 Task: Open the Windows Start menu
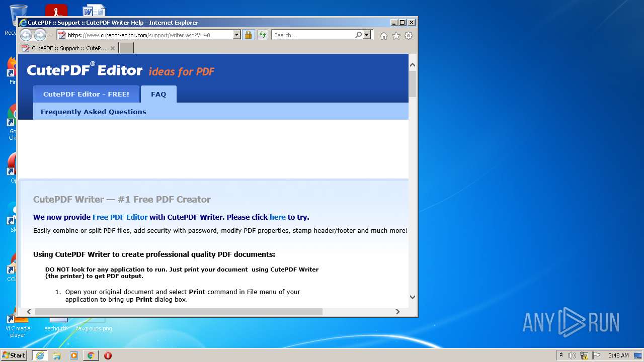point(14,355)
